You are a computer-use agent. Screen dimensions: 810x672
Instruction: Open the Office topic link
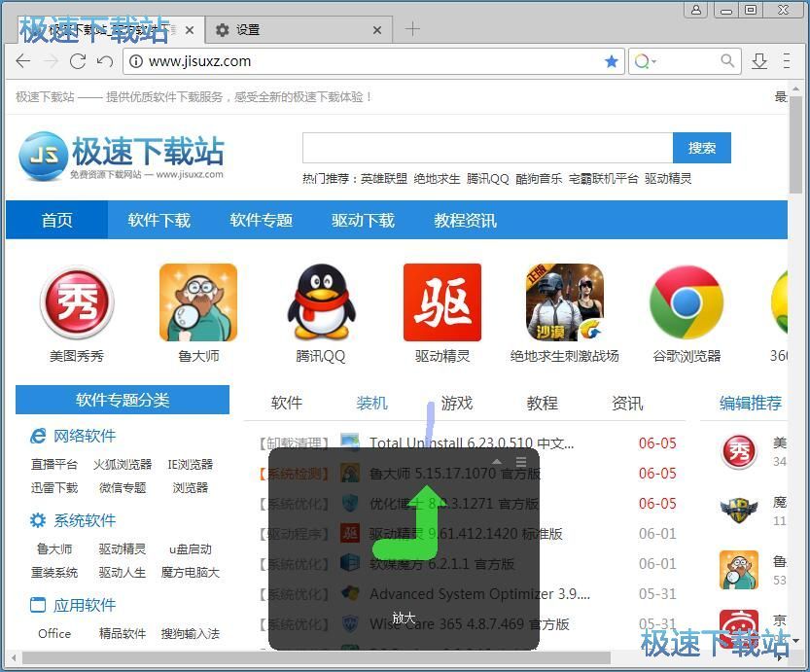point(54,634)
